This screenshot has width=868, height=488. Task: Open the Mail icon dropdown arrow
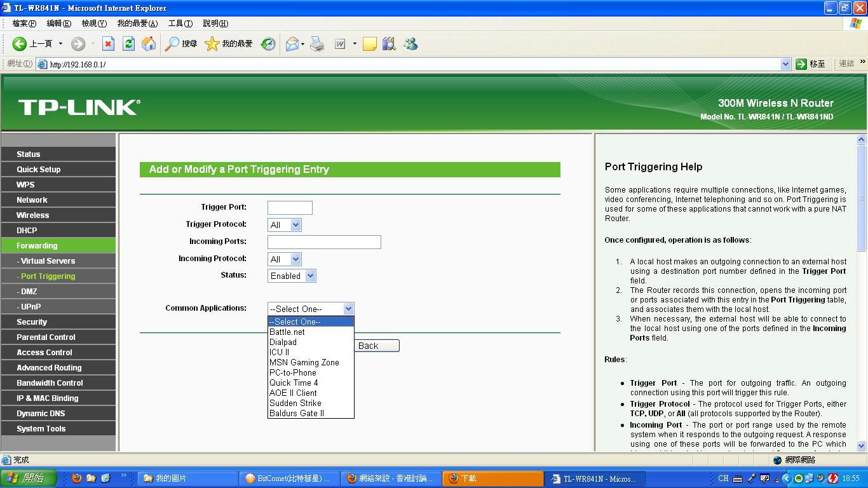(302, 44)
